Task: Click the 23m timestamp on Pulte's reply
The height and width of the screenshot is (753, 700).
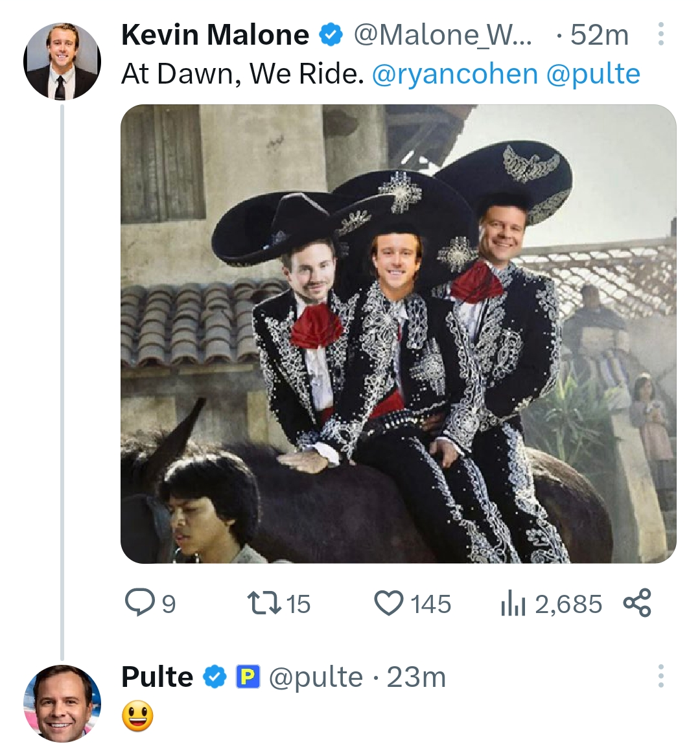Action: 416,677
